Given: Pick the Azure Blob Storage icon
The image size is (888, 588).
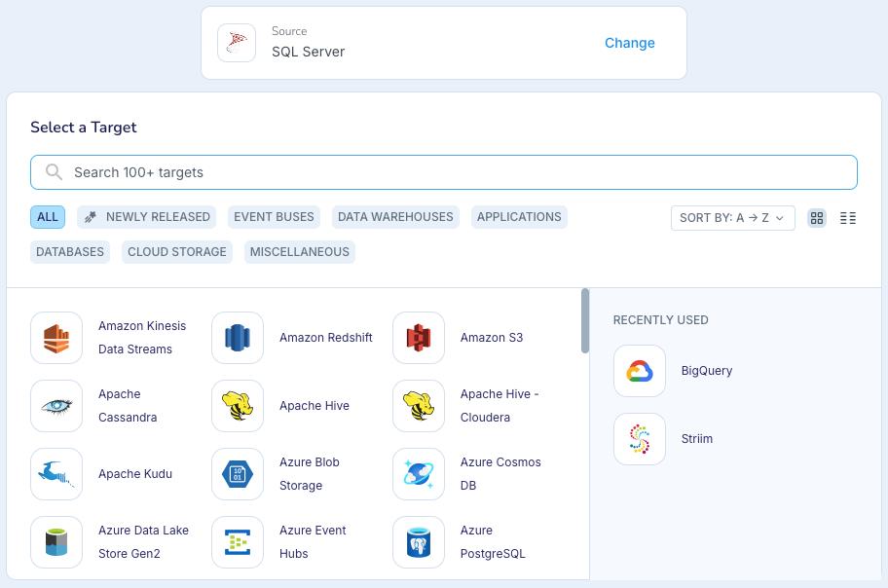Looking at the screenshot, I should (238, 474).
